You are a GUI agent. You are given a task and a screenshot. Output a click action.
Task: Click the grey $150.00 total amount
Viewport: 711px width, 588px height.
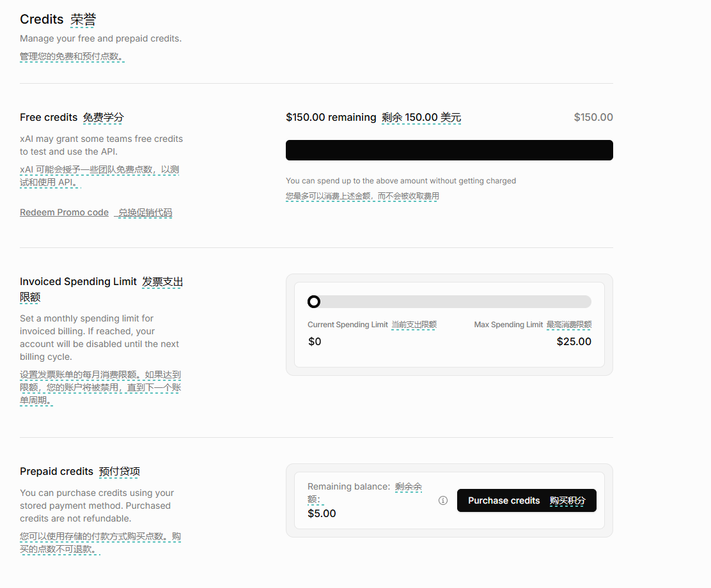(x=593, y=118)
